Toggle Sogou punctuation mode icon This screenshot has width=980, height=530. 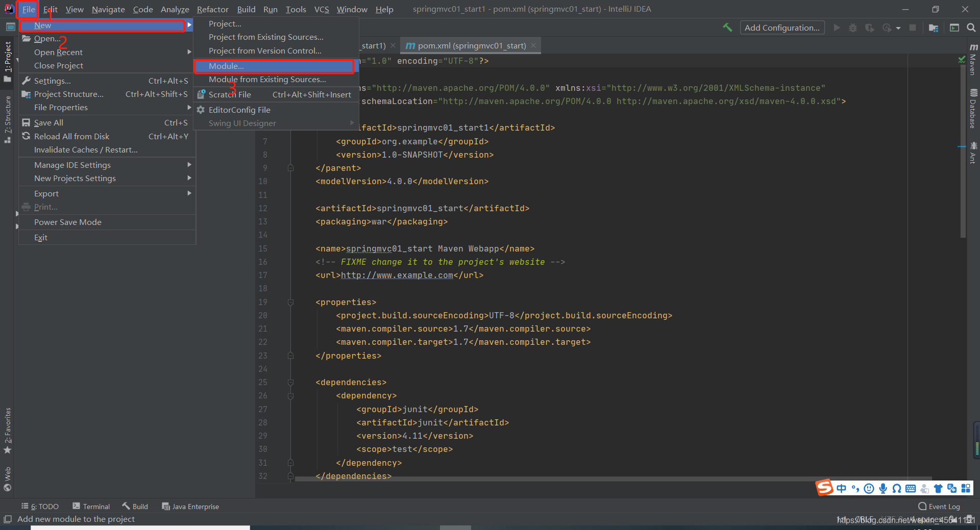click(855, 488)
